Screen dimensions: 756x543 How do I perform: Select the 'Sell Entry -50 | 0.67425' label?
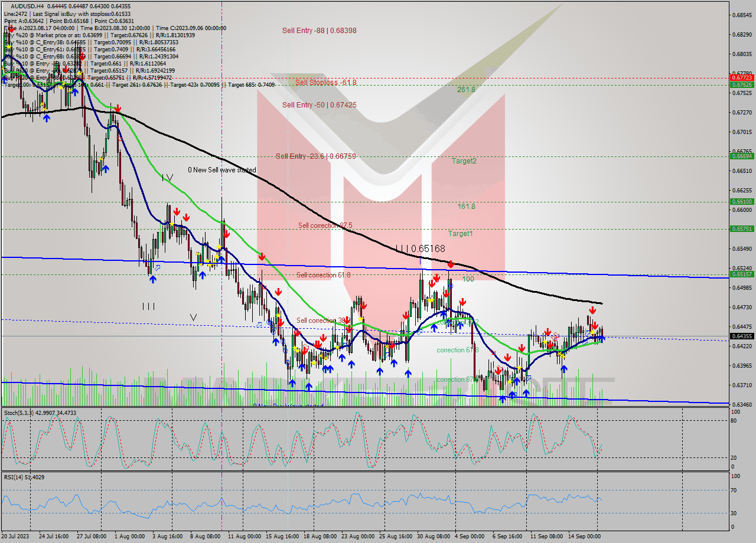[x=319, y=104]
